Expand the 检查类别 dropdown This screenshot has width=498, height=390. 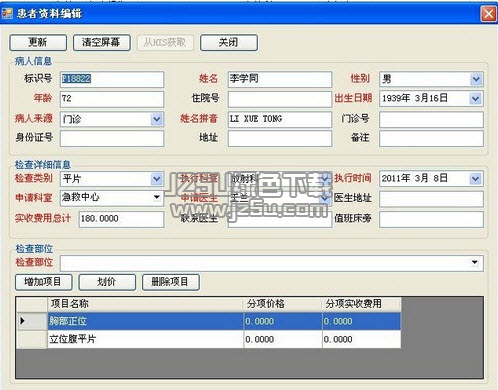pyautogui.click(x=156, y=179)
